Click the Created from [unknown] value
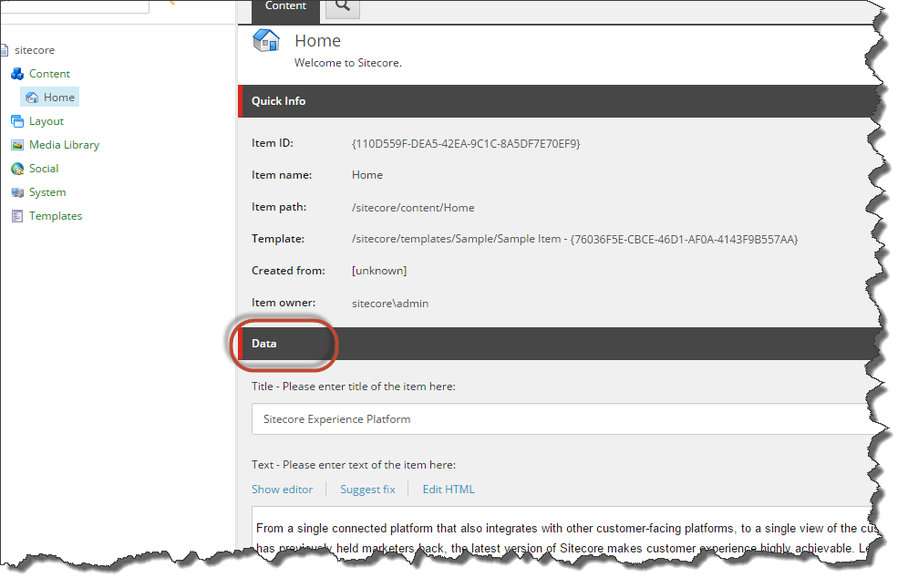 (x=379, y=271)
